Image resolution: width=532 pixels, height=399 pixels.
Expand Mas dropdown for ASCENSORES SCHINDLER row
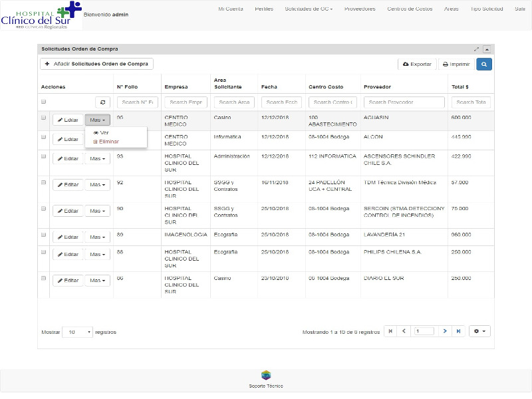[97, 159]
